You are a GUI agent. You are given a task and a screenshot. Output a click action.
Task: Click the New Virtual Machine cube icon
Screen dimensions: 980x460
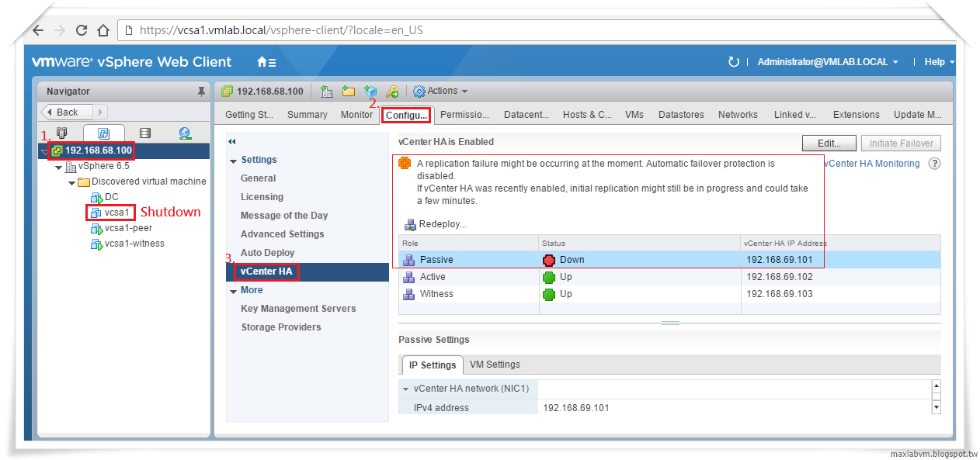click(x=371, y=91)
